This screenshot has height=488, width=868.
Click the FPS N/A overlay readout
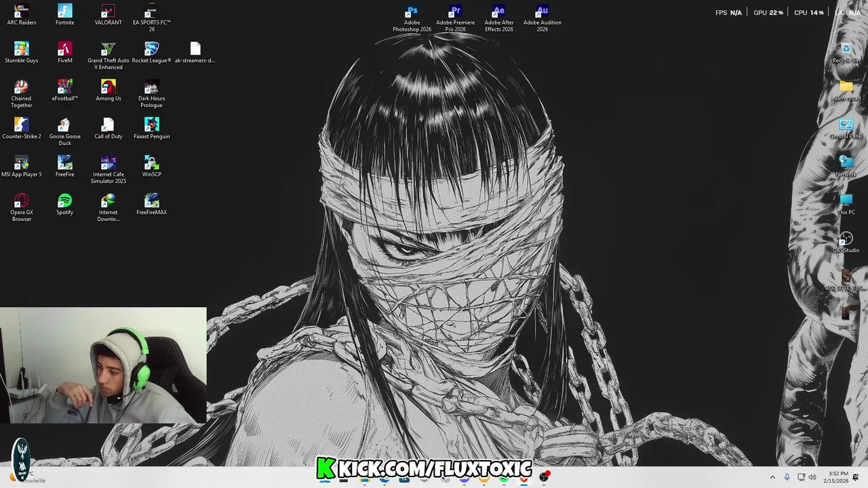[x=729, y=12]
